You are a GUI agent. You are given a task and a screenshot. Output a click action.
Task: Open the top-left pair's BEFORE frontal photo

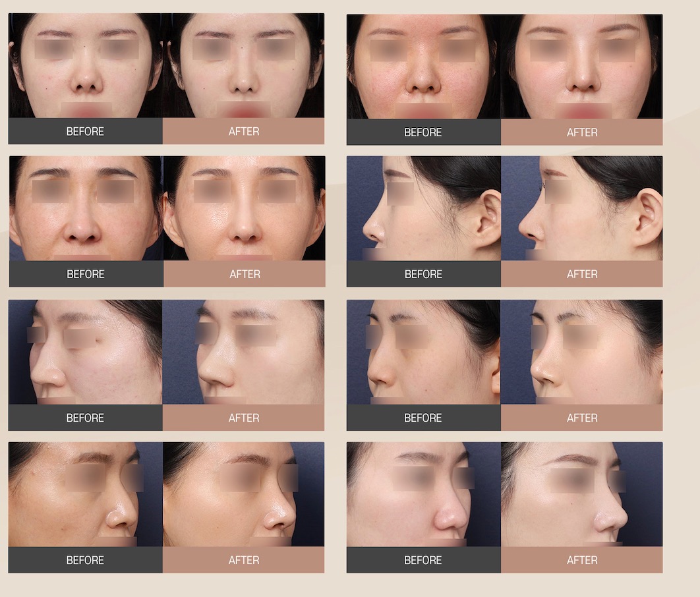click(85, 66)
